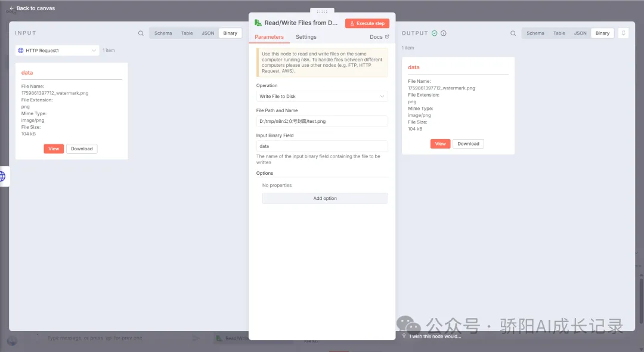644x352 pixels.
Task: Click input file name 1759861397712_watermark.png
Action: click(55, 93)
